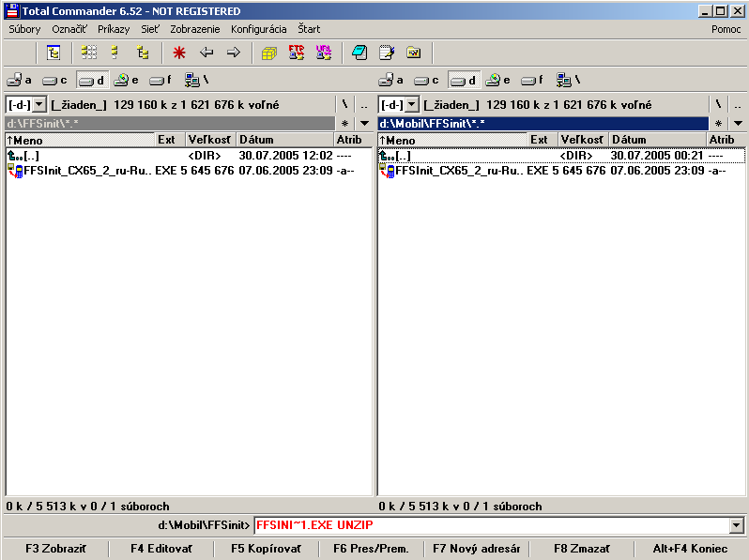Open the Zobrazenie menu
749x560 pixels.
tap(195, 29)
